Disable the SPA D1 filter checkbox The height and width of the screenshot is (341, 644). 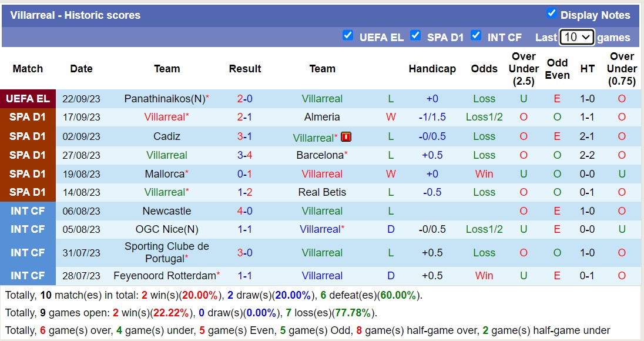click(415, 35)
